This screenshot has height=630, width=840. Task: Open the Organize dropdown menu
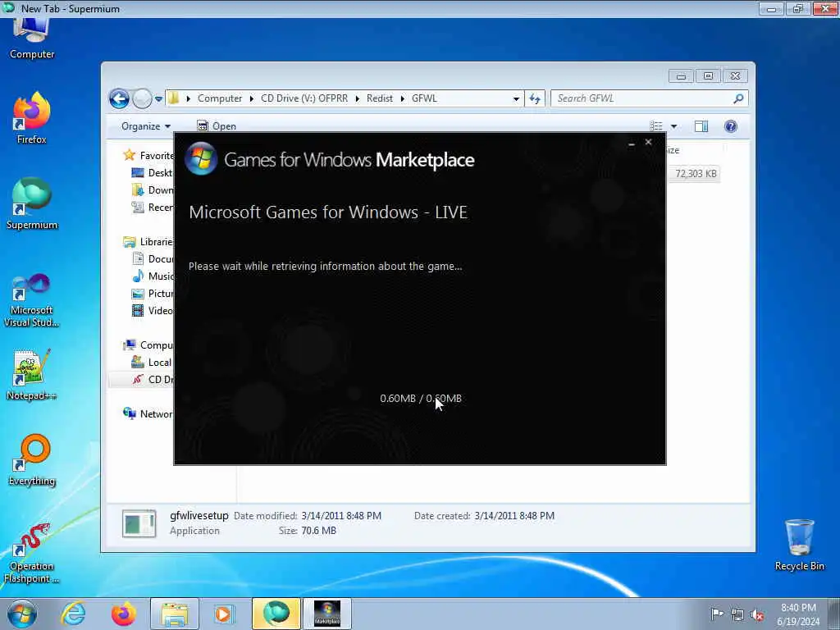146,126
